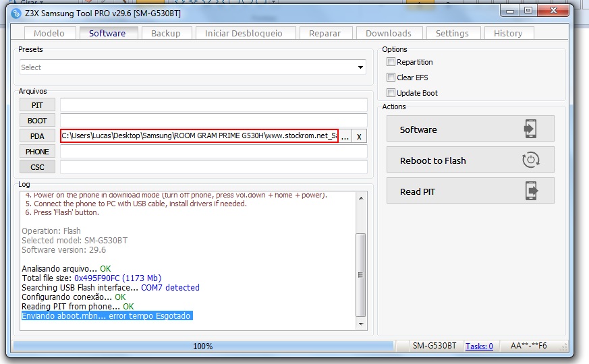Check the Update Boot option
The height and width of the screenshot is (364, 589).
tap(391, 93)
